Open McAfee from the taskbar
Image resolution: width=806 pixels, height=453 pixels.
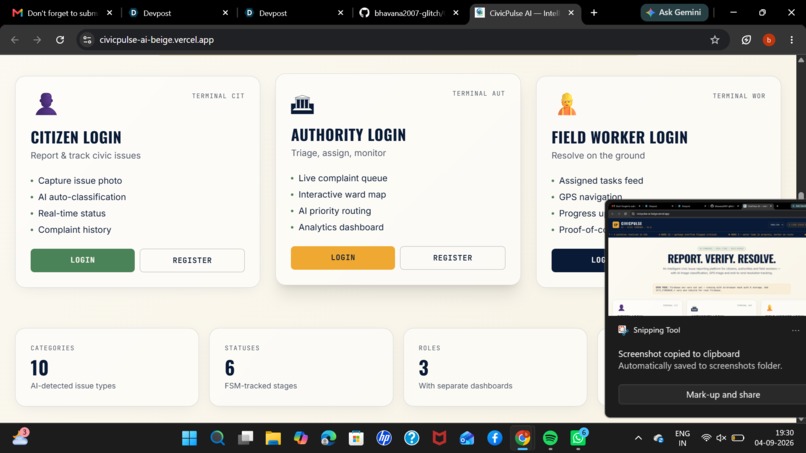[x=439, y=438]
